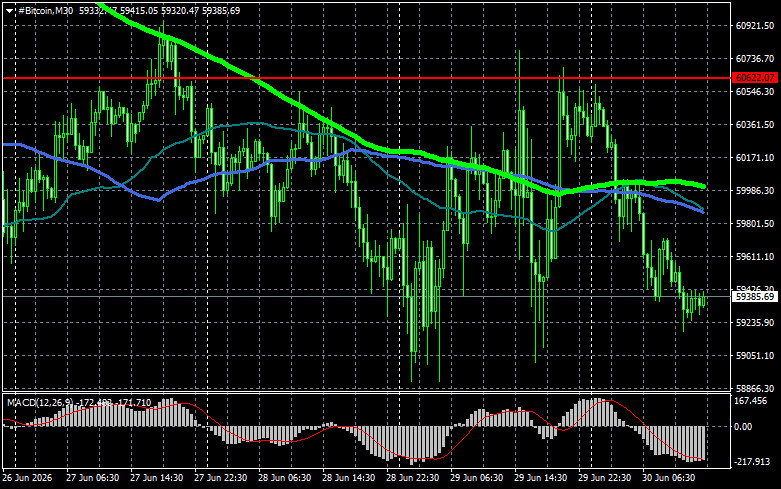The image size is (781, 489).
Task: Click the 60171.10 price axis label
Action: [755, 158]
